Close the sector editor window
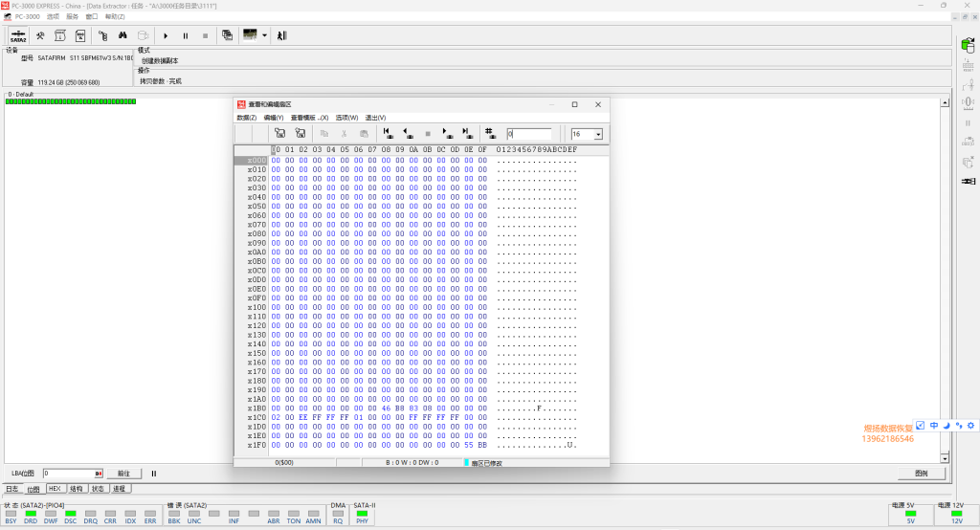 [598, 104]
